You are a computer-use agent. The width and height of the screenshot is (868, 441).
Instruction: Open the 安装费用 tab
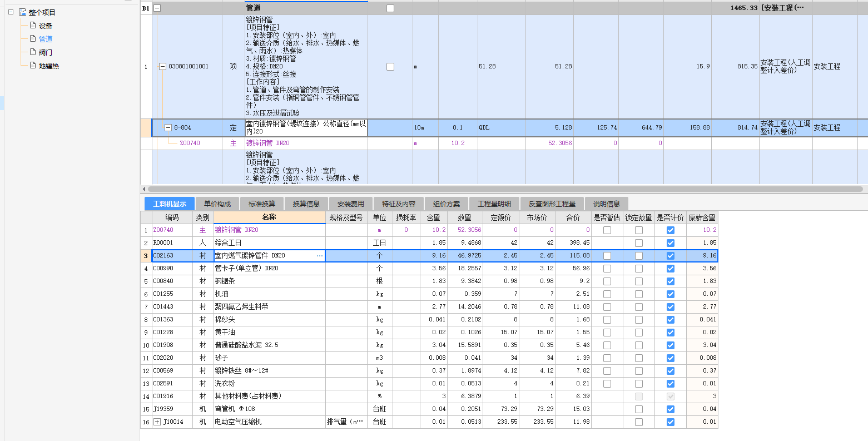click(350, 204)
